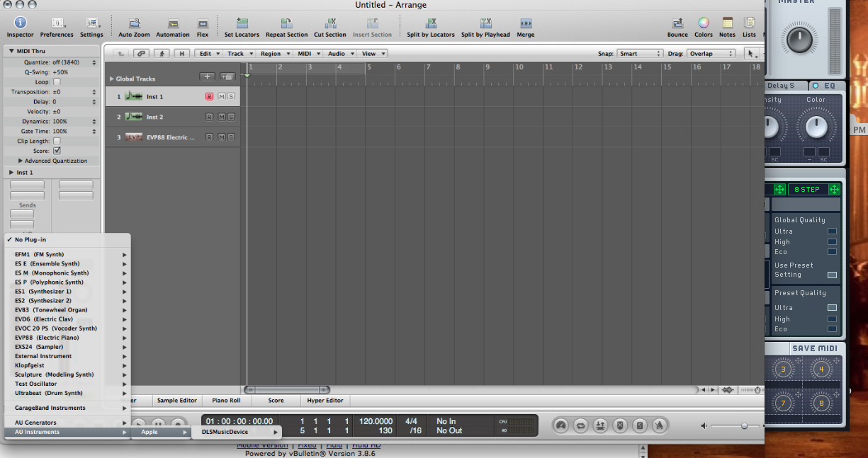Click Split by Playhead icon

pyautogui.click(x=485, y=23)
